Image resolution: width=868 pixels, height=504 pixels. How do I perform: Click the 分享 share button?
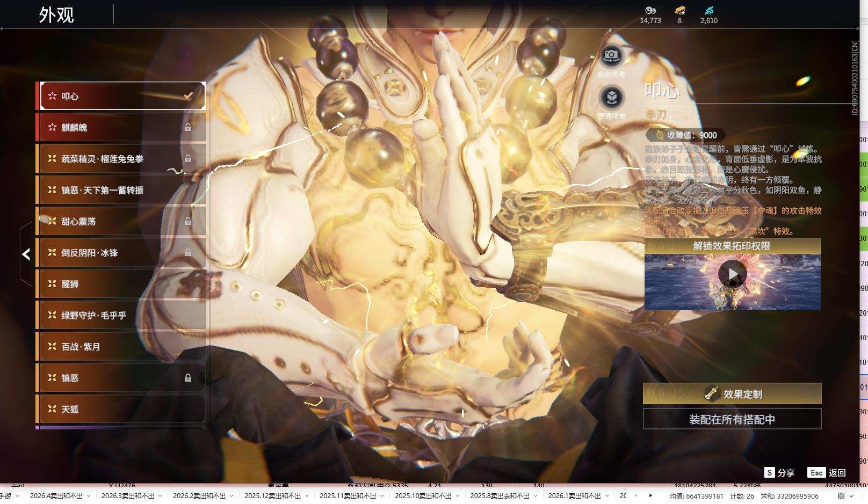tap(779, 473)
